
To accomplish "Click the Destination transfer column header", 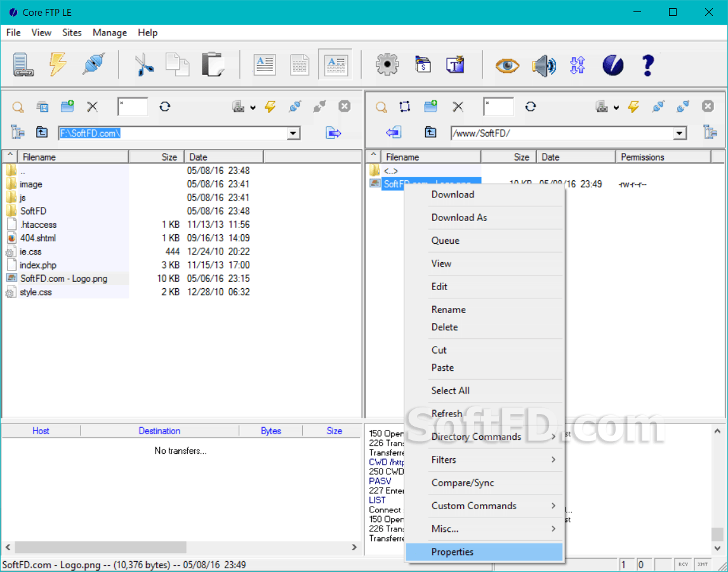I will click(159, 431).
